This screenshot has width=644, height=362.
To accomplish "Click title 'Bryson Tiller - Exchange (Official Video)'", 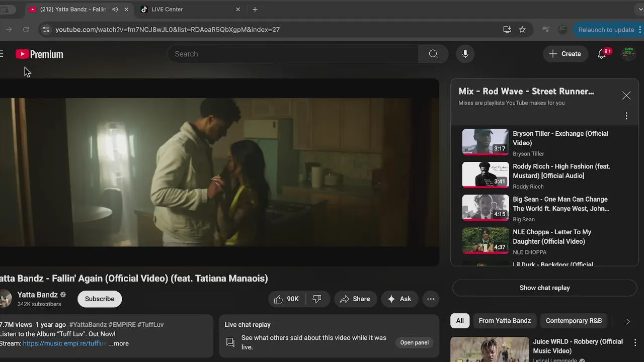I will click(560, 138).
